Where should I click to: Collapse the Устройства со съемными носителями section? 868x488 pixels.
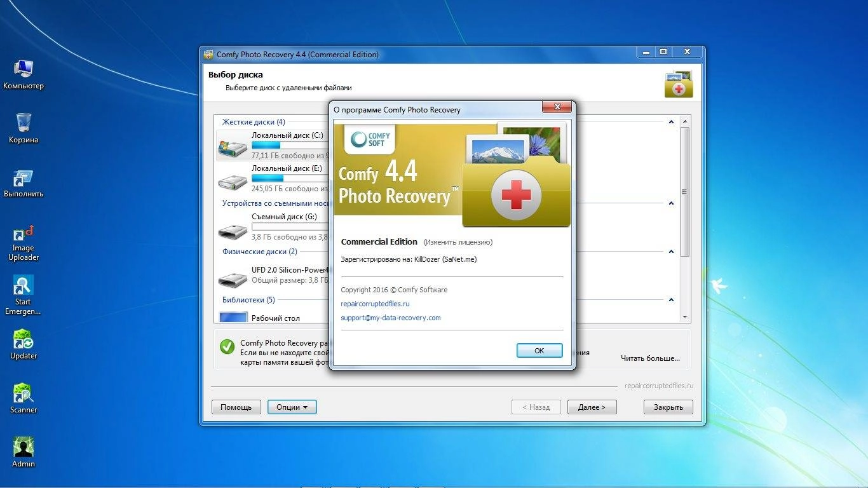pyautogui.click(x=671, y=203)
